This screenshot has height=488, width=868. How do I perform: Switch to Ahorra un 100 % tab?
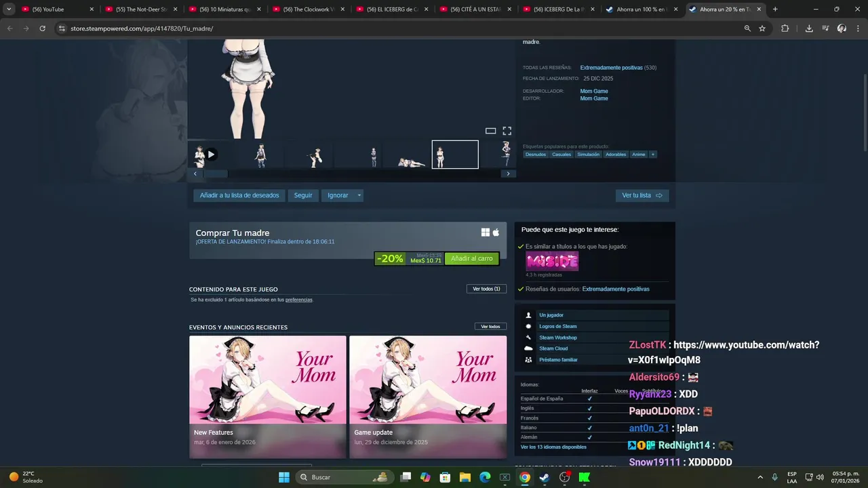(x=642, y=9)
